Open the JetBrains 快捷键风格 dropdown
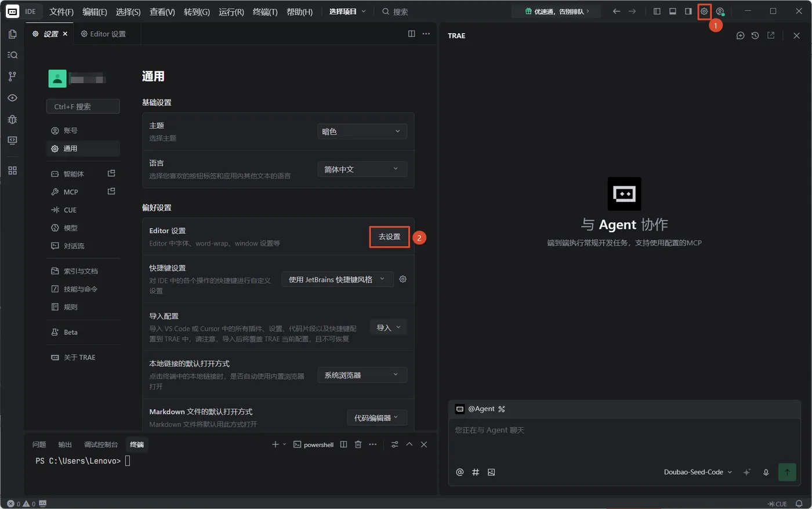Viewport: 812px width, 509px height. click(337, 279)
